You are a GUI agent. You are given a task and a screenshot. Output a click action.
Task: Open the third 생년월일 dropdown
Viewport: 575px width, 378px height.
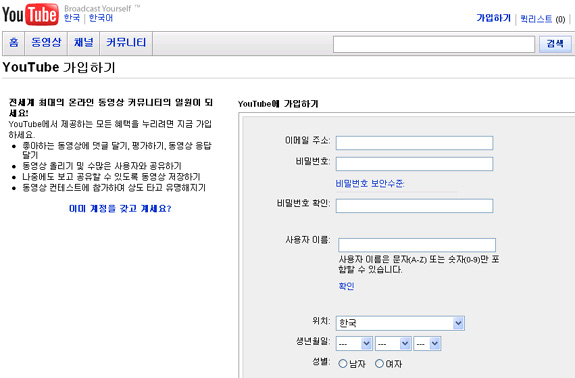(x=427, y=344)
